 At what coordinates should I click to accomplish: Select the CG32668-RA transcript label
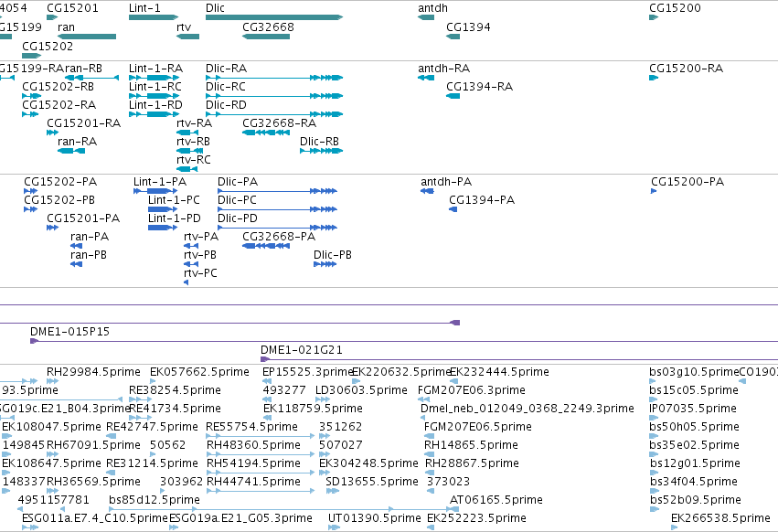pos(280,123)
